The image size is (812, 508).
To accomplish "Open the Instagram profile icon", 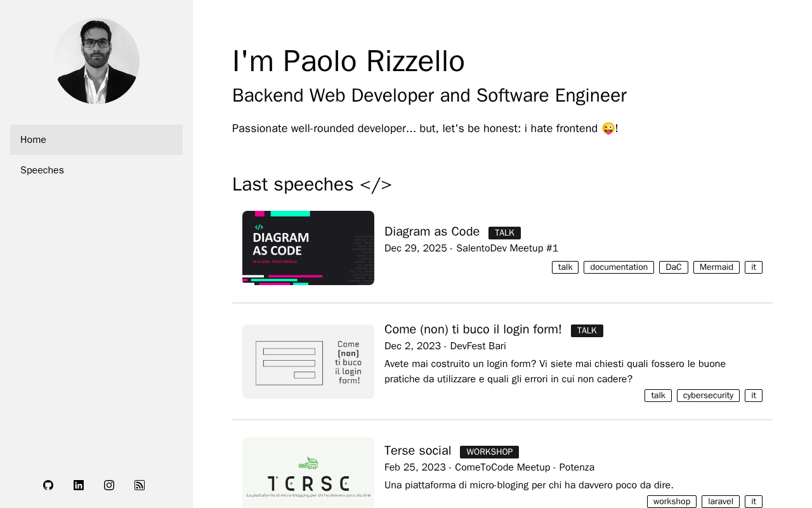I will click(109, 485).
